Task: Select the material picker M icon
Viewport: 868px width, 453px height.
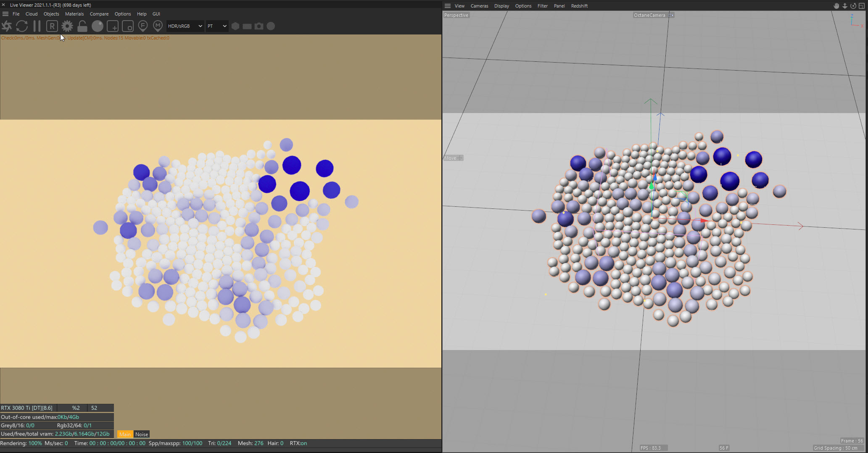Action: (158, 26)
